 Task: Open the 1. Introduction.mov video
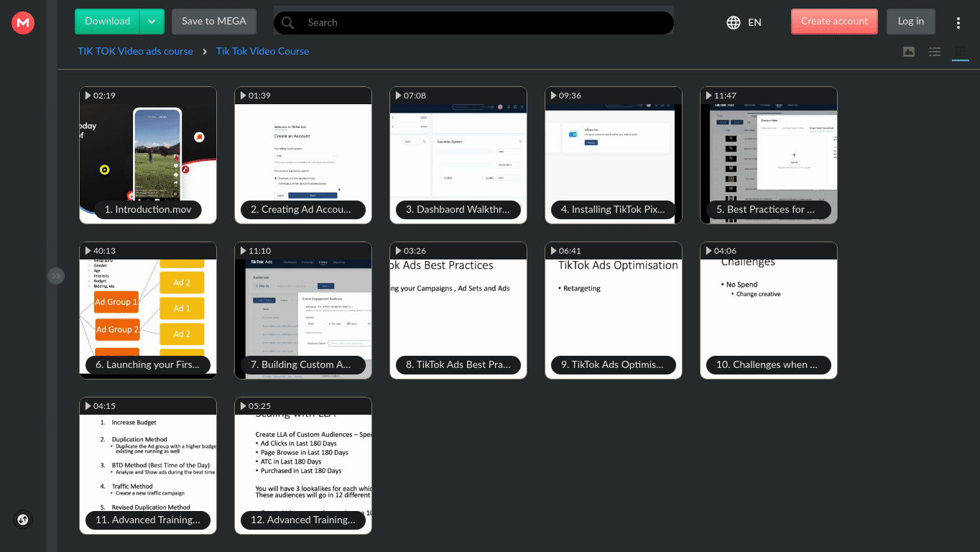click(x=148, y=155)
